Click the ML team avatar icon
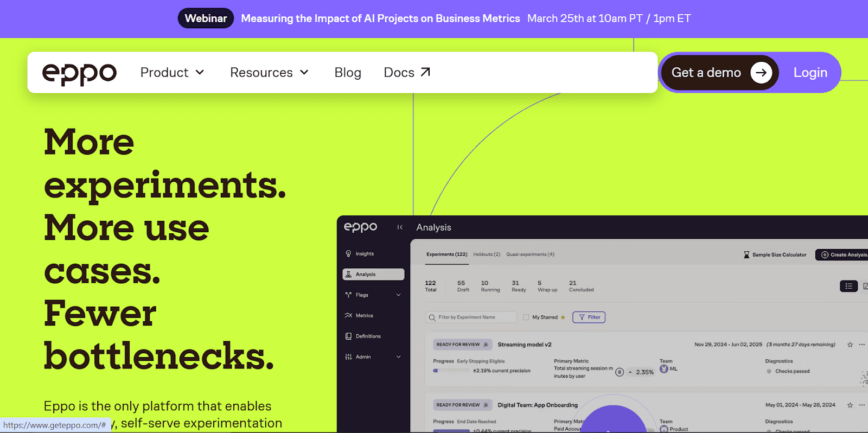Image resolution: width=868 pixels, height=433 pixels. 663,369
